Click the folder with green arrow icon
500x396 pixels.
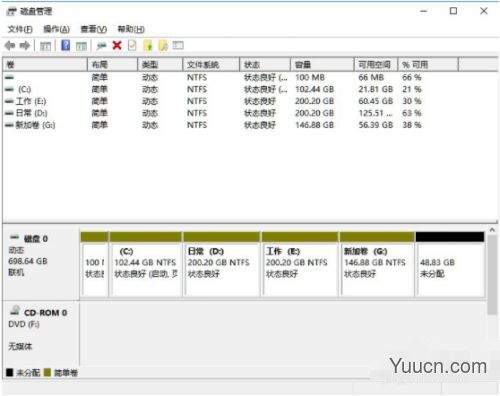click(x=148, y=45)
